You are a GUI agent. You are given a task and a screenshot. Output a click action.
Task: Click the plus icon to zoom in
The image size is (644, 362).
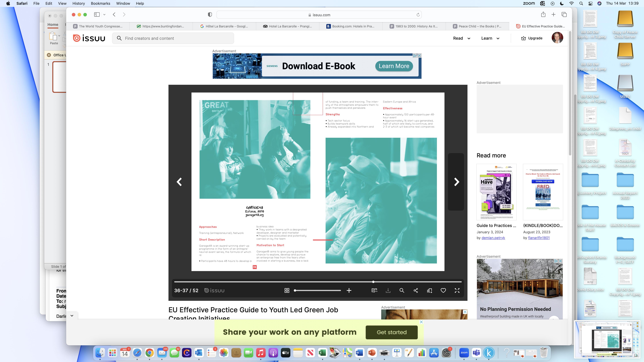tap(349, 290)
